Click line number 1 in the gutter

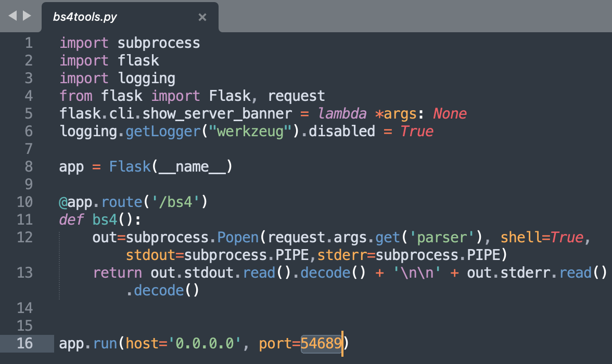click(x=28, y=43)
